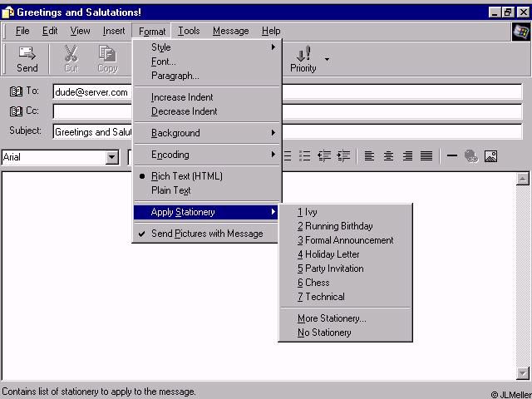Image resolution: width=532 pixels, height=399 pixels.
Task: Open the View menu
Action: pyautogui.click(x=80, y=31)
